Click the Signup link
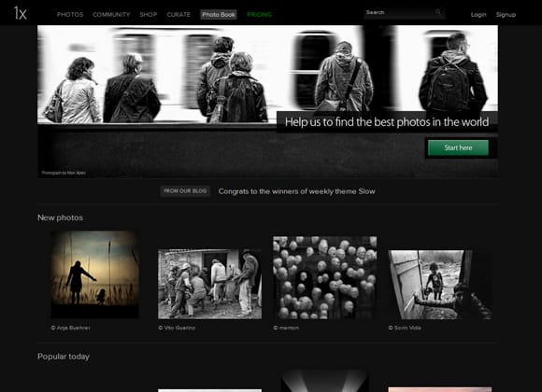 506,15
